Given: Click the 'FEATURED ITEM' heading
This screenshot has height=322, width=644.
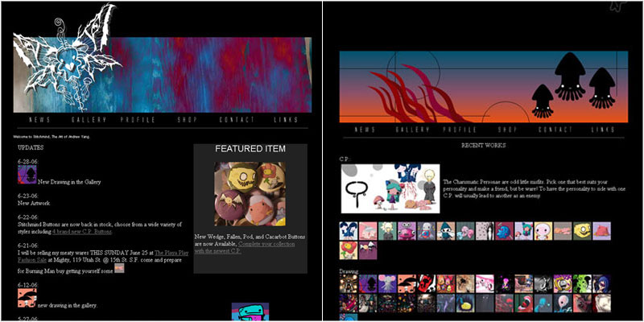Looking at the screenshot, I should click(x=250, y=149).
